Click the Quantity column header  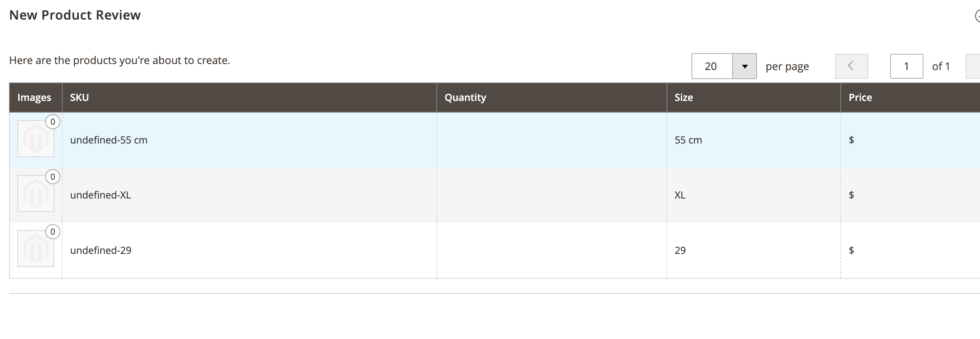[465, 97]
